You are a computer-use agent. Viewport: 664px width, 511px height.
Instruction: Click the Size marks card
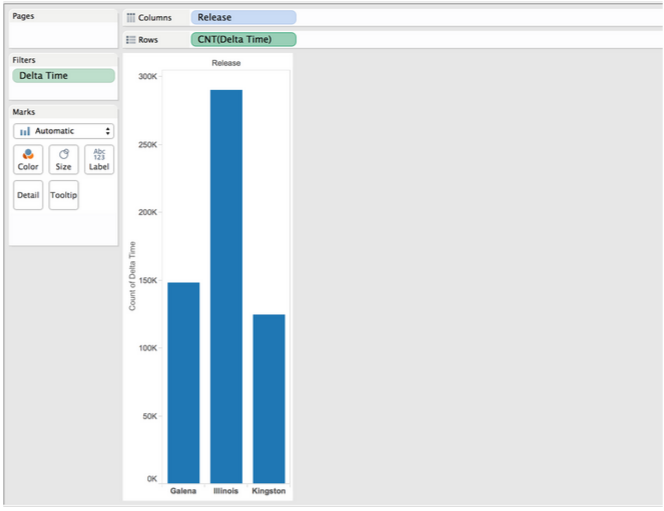(64, 160)
